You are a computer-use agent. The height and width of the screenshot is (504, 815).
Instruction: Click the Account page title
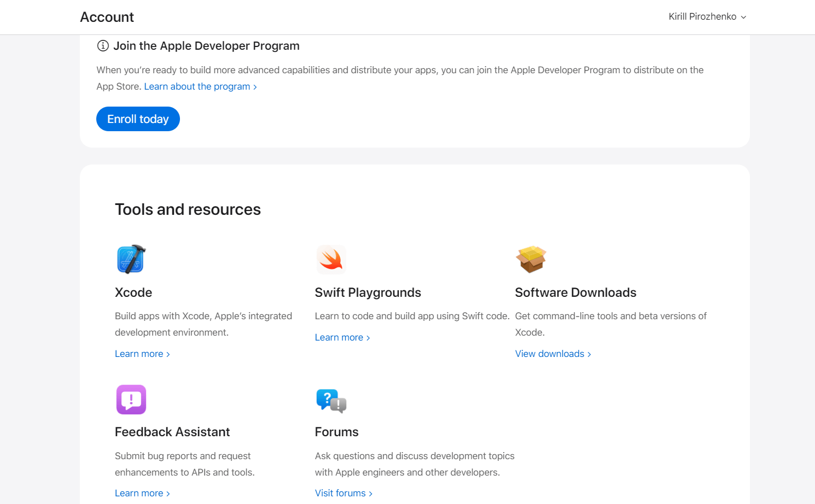[107, 17]
